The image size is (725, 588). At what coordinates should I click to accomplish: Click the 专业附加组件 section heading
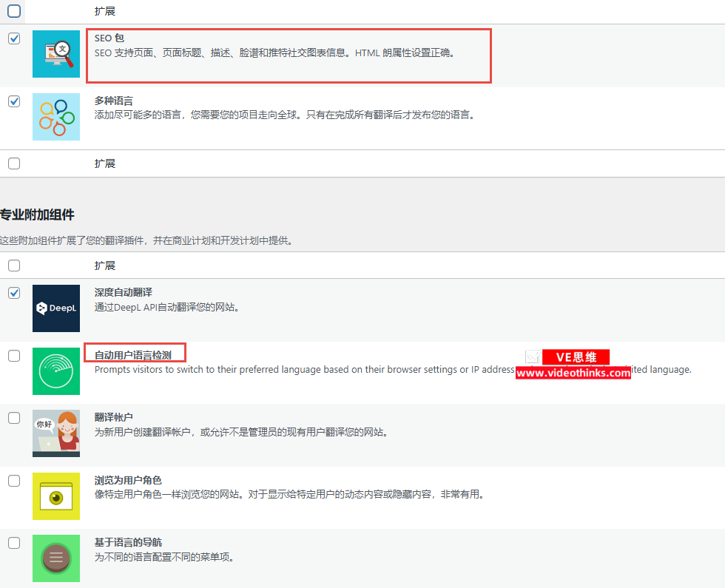(37, 215)
